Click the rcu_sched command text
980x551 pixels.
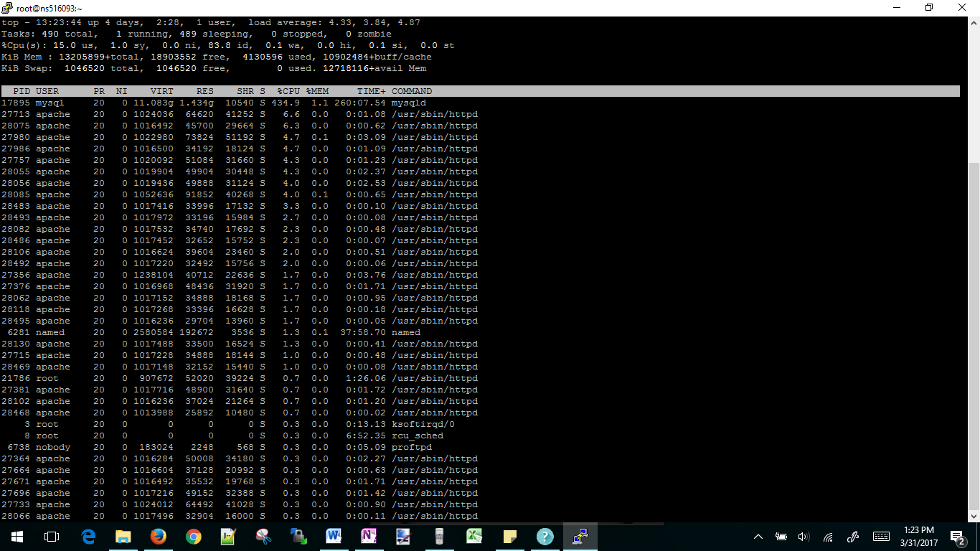(418, 435)
